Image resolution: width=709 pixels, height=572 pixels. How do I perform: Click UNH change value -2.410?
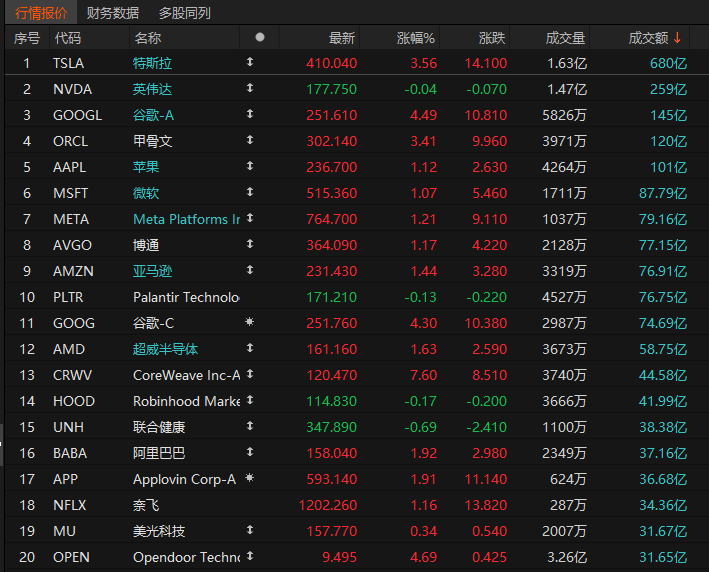tap(486, 427)
